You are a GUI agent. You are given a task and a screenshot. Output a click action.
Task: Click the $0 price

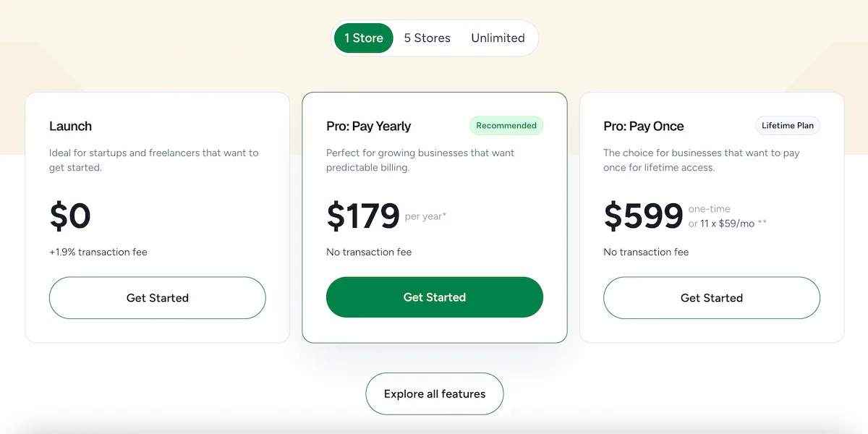70,216
